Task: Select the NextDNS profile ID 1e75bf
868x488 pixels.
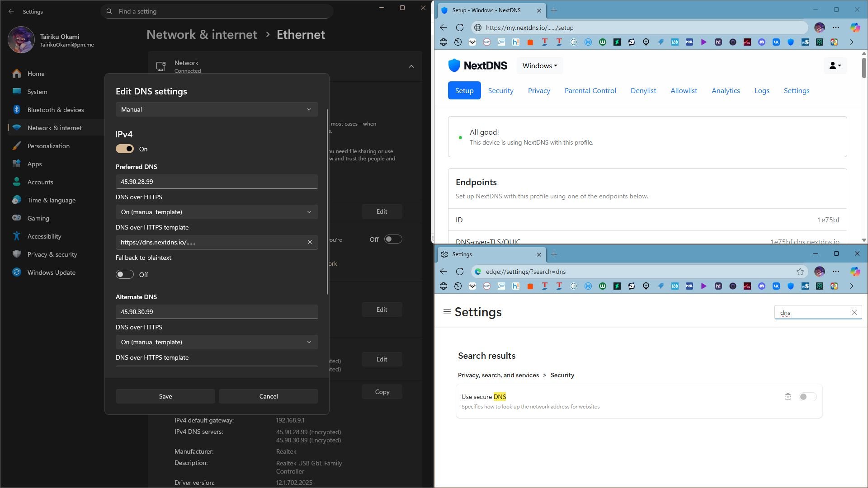Action: click(828, 220)
